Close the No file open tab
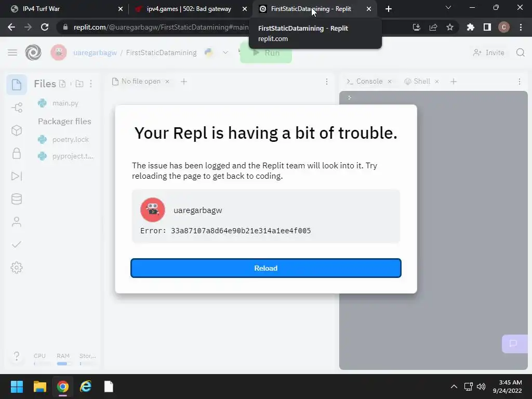The width and height of the screenshot is (532, 399). tap(167, 82)
